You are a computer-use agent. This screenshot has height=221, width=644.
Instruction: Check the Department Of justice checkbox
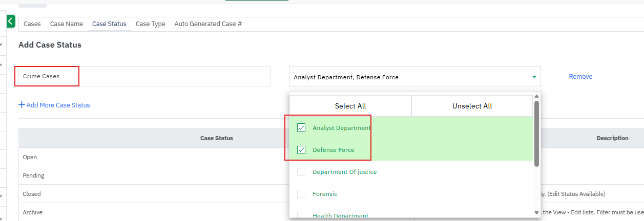301,172
